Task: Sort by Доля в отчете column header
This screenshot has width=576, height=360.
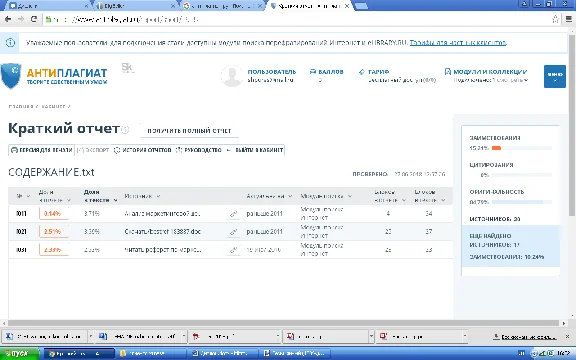Action: tap(55, 196)
